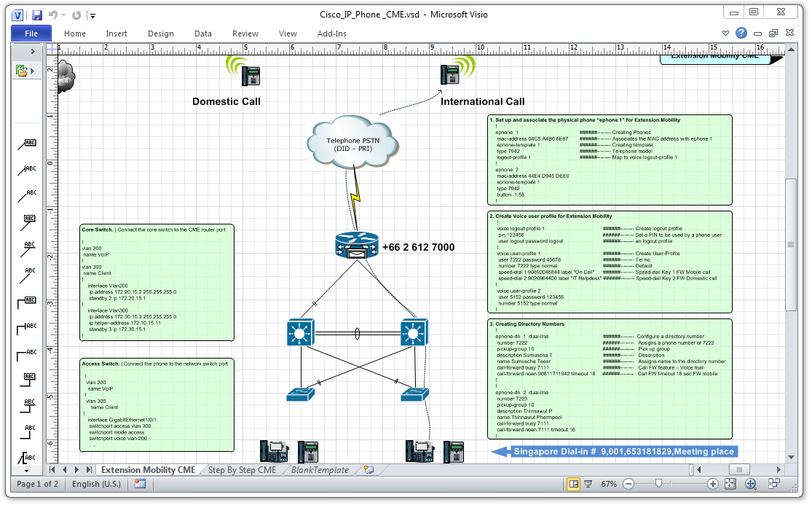Click Fit page to current window icon
The image size is (812, 505).
(x=730, y=484)
